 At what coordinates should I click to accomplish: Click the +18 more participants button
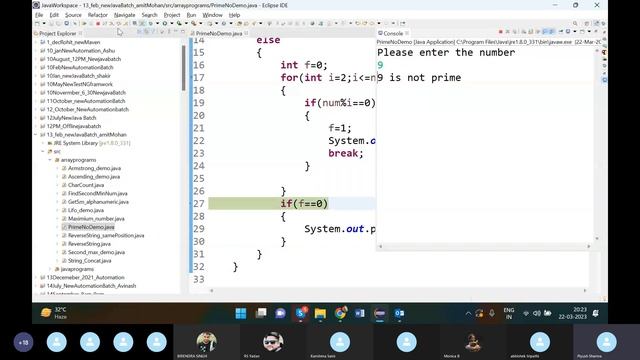[23, 342]
